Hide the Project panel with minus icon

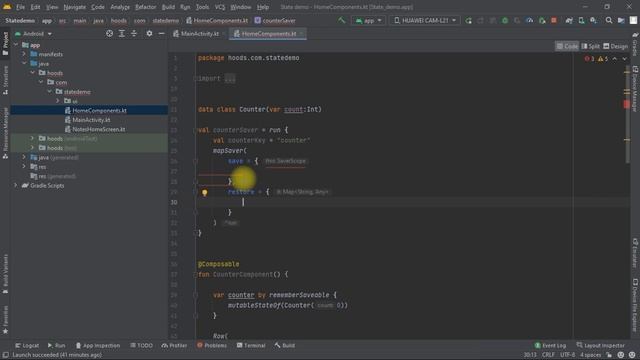coord(162,33)
